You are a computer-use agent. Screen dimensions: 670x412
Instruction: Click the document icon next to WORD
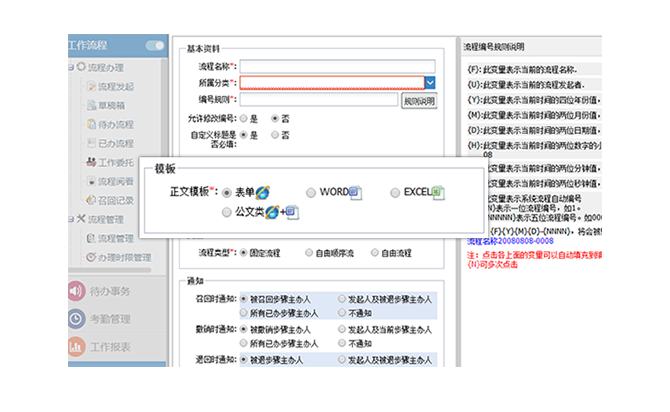pyautogui.click(x=357, y=192)
